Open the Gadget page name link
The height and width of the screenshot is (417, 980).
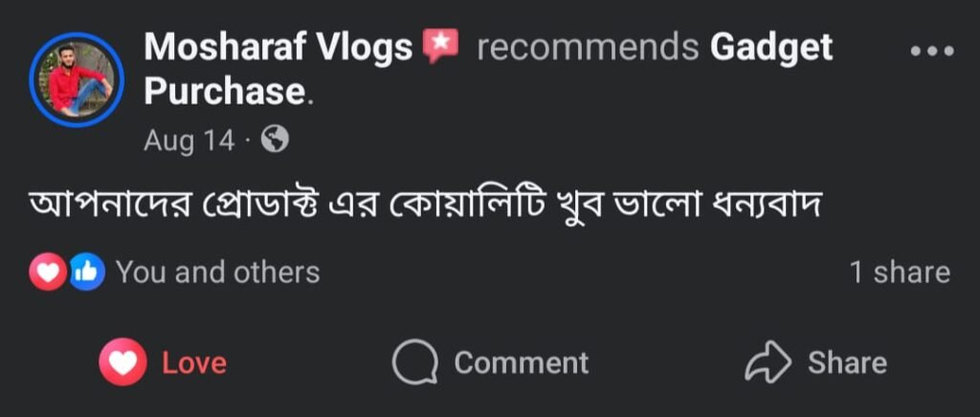click(x=771, y=47)
